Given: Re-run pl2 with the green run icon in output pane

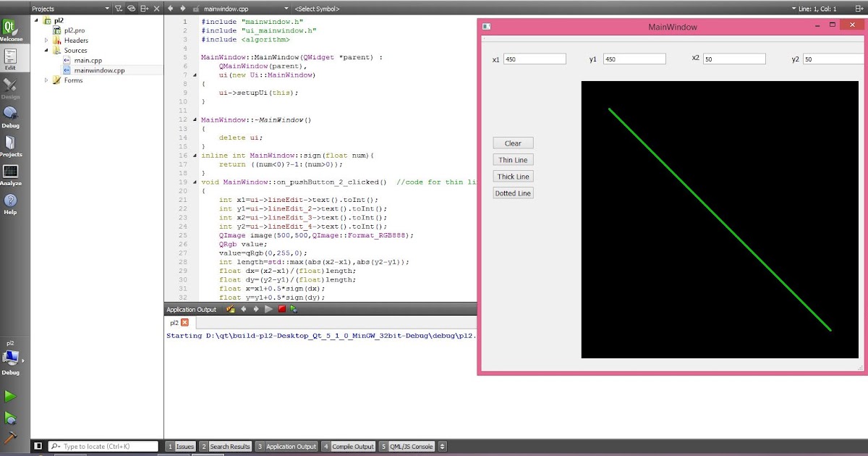Looking at the screenshot, I should 293,308.
